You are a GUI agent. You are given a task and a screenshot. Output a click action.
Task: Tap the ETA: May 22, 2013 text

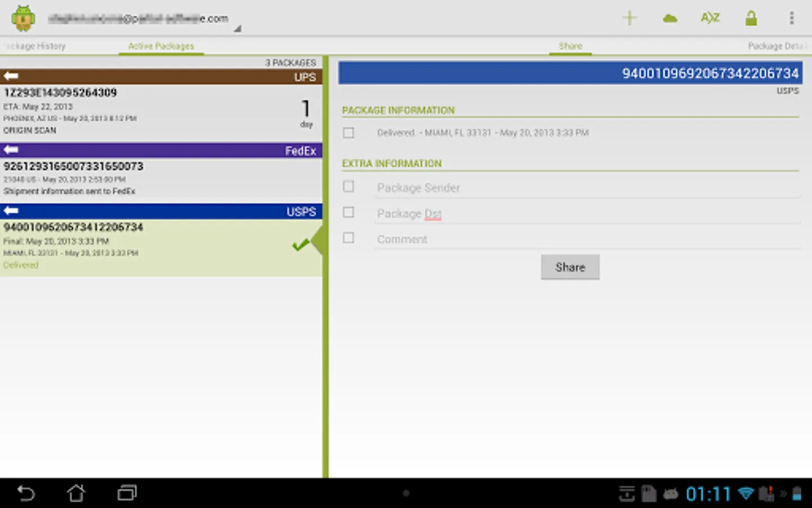[x=38, y=107]
